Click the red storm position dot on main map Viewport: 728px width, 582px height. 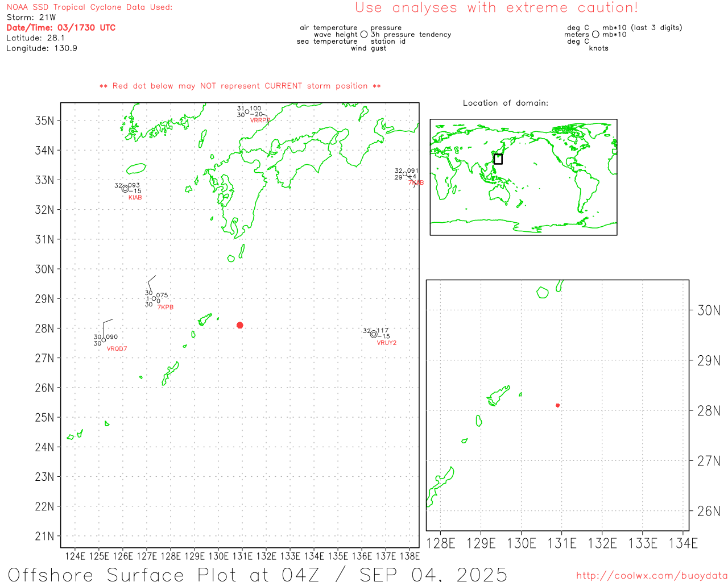click(240, 325)
